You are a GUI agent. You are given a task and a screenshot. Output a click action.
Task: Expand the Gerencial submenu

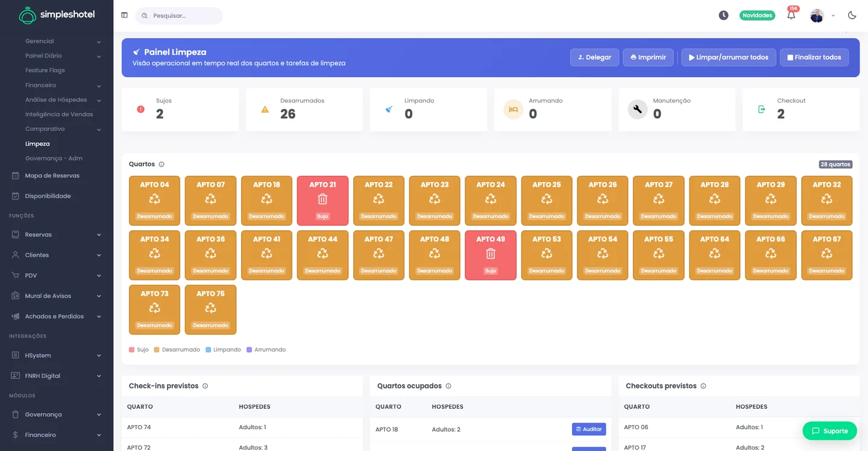[63, 42]
